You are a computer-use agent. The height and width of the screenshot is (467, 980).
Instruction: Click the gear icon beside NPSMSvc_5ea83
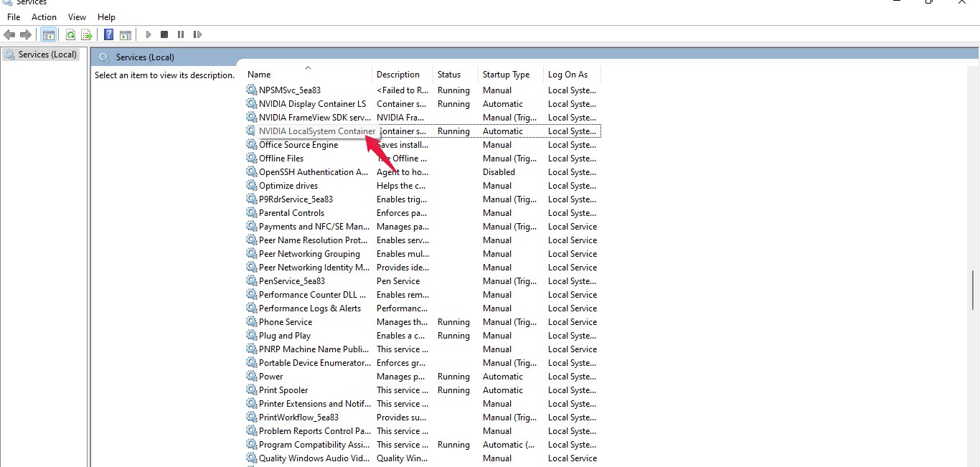pos(251,90)
